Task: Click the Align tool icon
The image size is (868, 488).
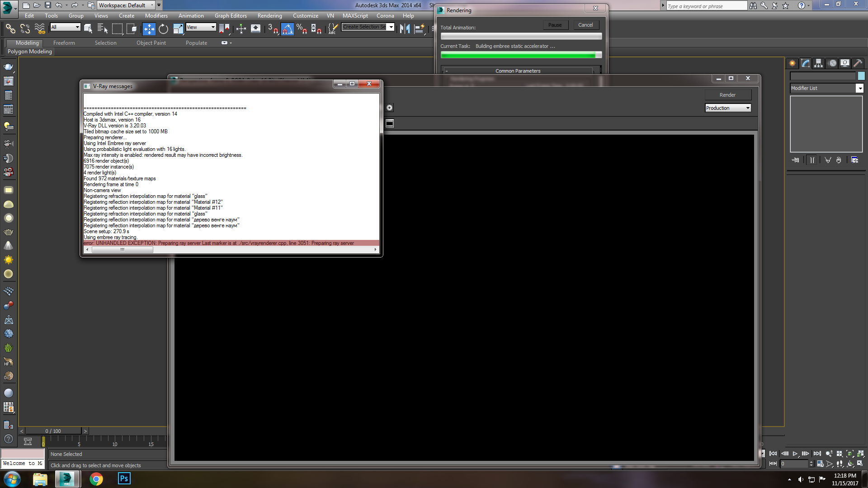Action: [x=420, y=29]
